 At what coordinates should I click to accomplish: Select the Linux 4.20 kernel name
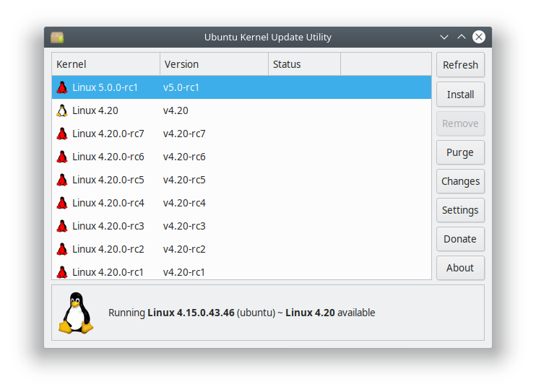95,110
